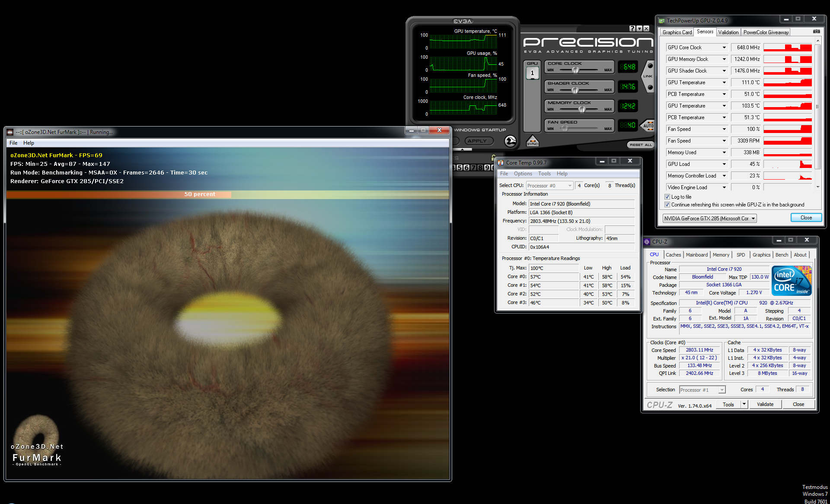Open Core Temp Select CPU dropdown
Image resolution: width=830 pixels, height=504 pixels.
click(x=570, y=186)
